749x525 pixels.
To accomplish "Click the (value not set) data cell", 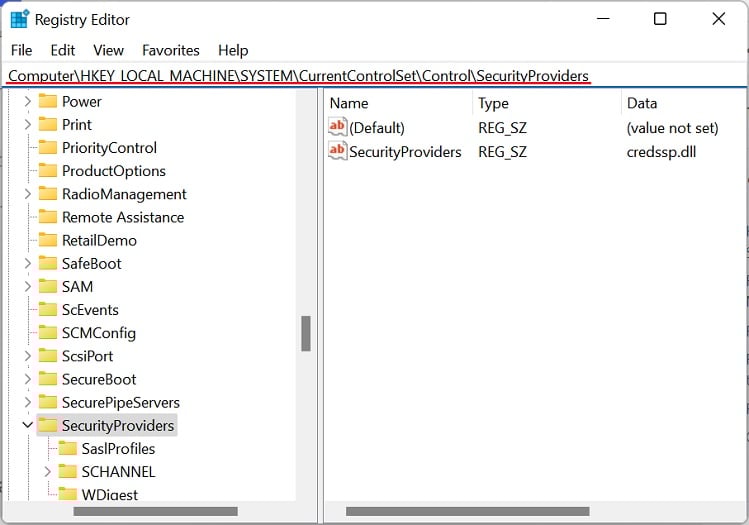I will [673, 128].
